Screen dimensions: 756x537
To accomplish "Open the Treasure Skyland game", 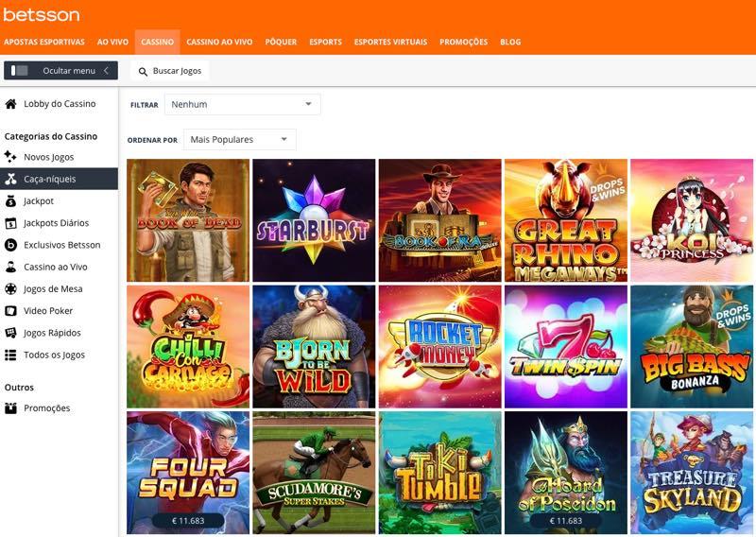I will tap(692, 473).
